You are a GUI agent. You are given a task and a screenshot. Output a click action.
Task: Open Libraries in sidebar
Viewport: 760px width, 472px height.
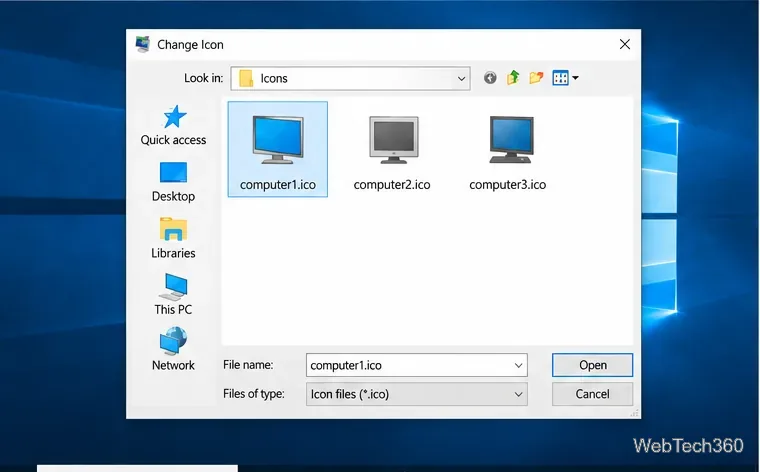(173, 238)
